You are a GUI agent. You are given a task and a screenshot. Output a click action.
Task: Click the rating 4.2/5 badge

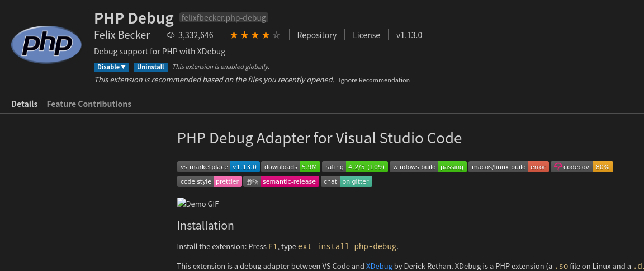tap(355, 167)
